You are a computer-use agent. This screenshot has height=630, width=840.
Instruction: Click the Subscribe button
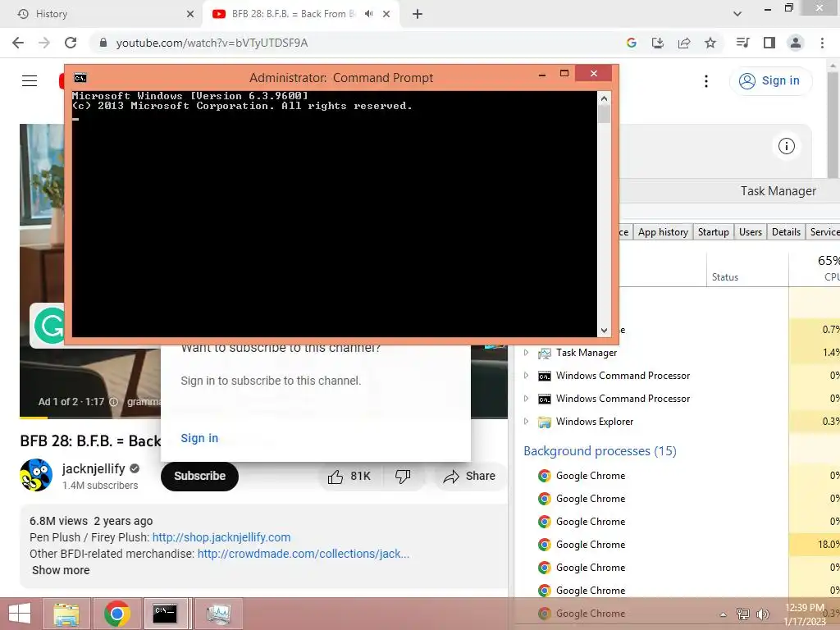tap(199, 477)
